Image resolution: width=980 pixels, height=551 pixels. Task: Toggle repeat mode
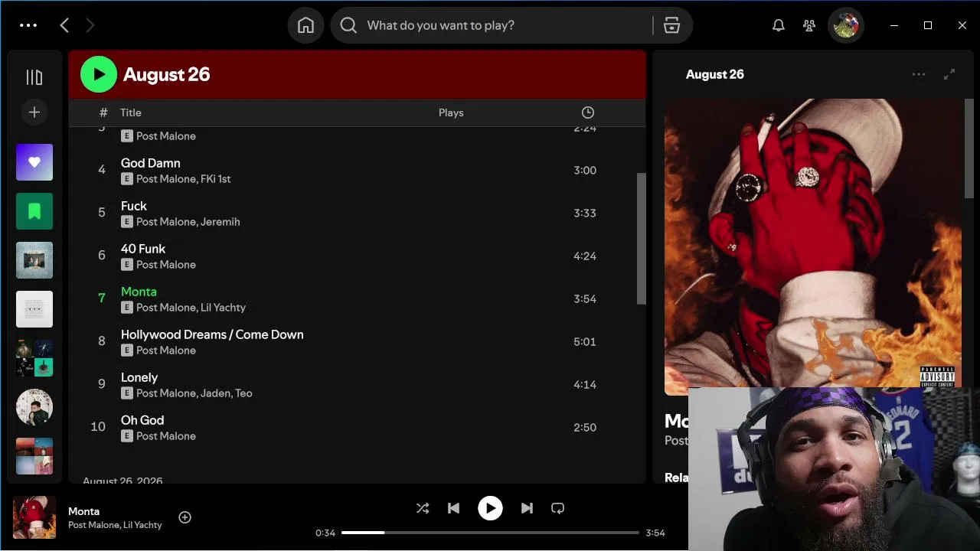click(x=557, y=508)
